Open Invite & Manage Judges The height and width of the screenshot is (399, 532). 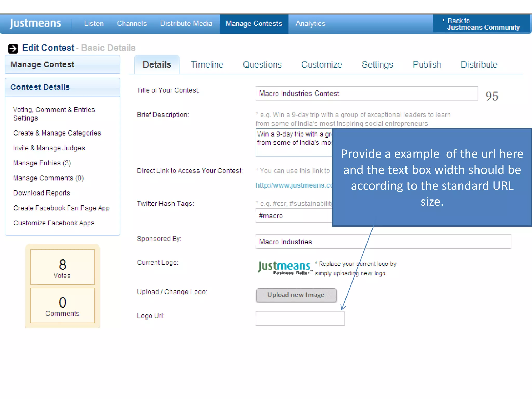point(49,148)
